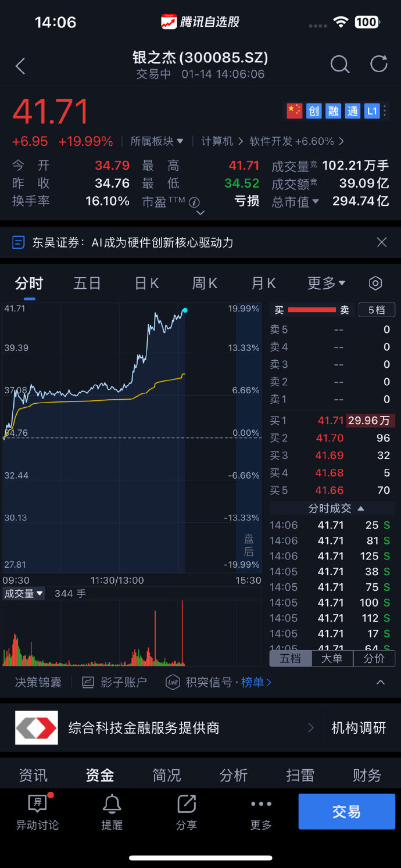Tap the blue 交易 trade button
This screenshot has height=868, width=401.
tap(347, 811)
